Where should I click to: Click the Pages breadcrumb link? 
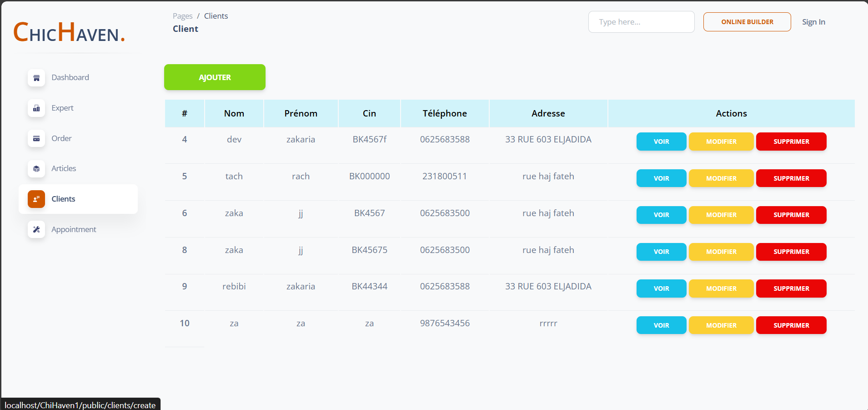tap(183, 16)
